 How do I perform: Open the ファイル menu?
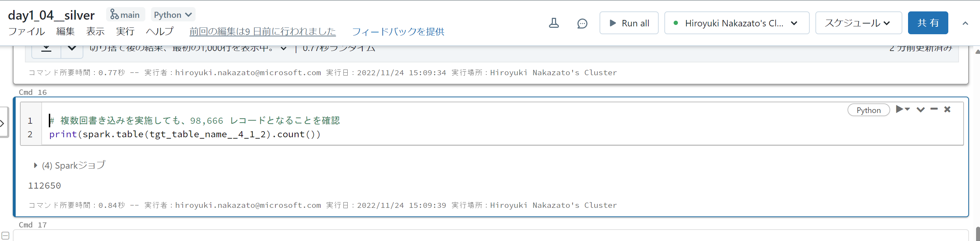click(26, 32)
